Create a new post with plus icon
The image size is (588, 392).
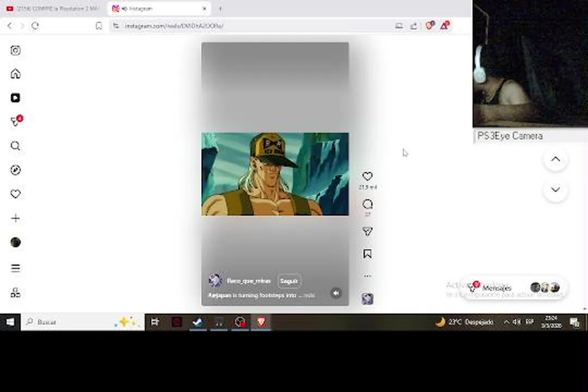coord(15,218)
